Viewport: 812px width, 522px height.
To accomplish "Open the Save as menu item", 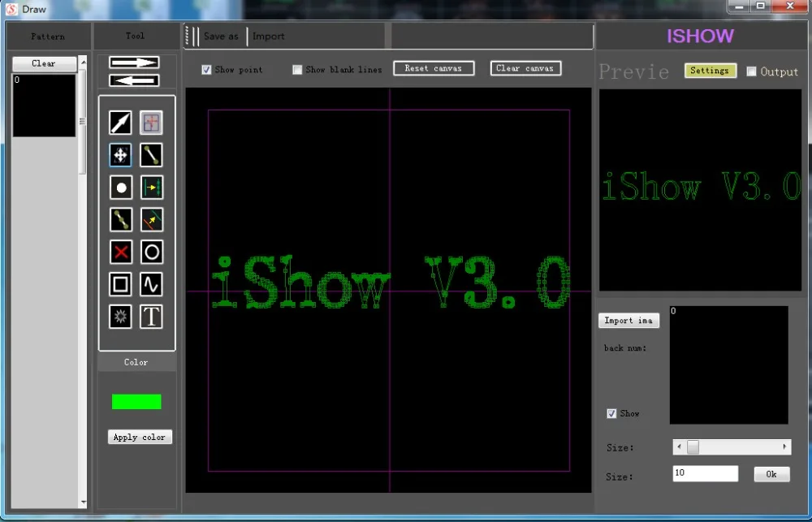I will point(221,37).
